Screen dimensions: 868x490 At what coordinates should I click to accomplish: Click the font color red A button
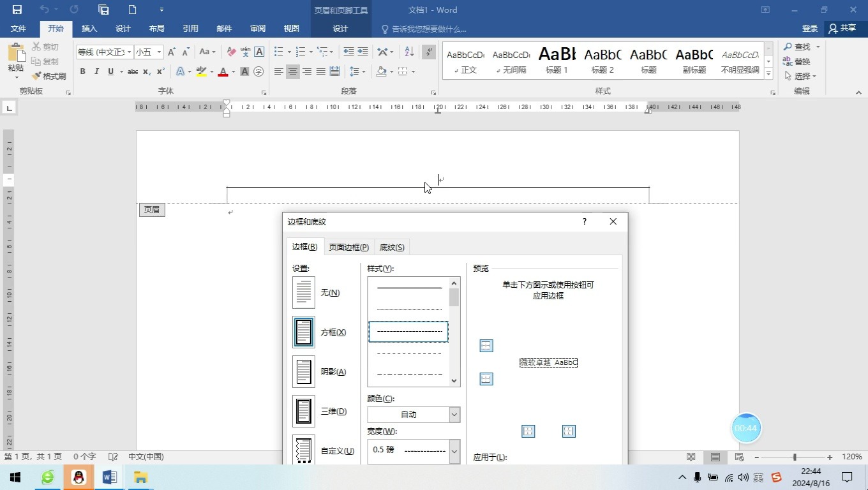(223, 71)
